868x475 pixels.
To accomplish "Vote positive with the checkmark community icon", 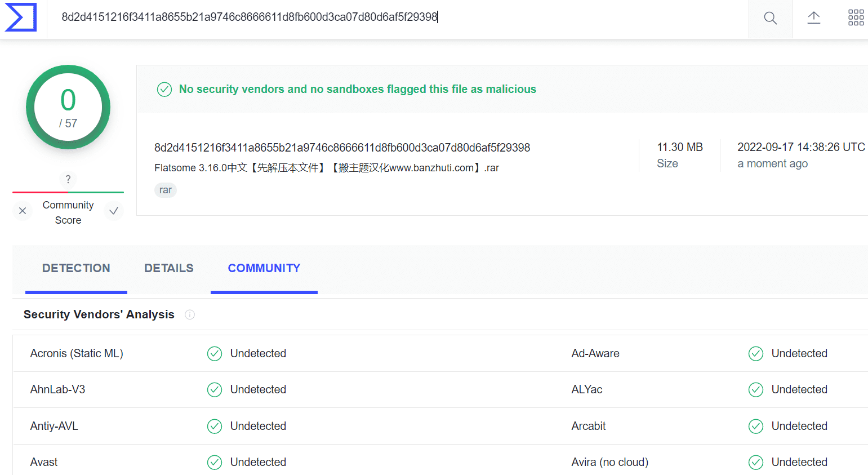I will tap(114, 211).
